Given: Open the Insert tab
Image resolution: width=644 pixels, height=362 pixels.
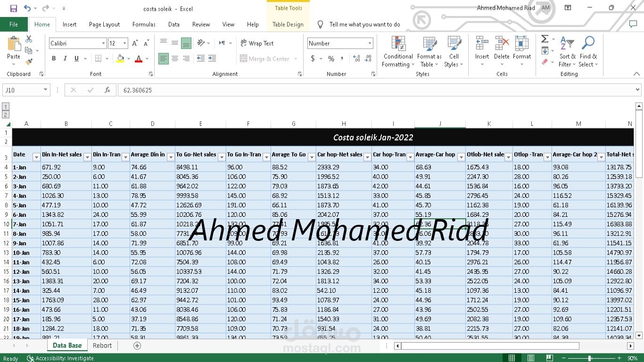Looking at the screenshot, I should (x=69, y=25).
